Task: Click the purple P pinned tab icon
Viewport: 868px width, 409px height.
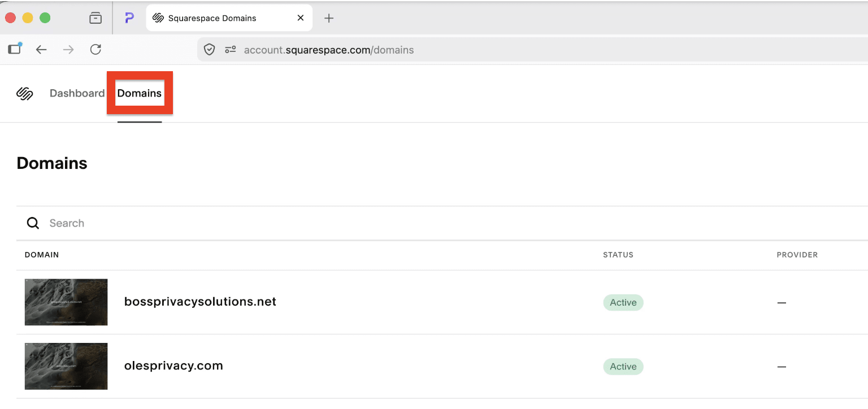Action: [x=129, y=18]
